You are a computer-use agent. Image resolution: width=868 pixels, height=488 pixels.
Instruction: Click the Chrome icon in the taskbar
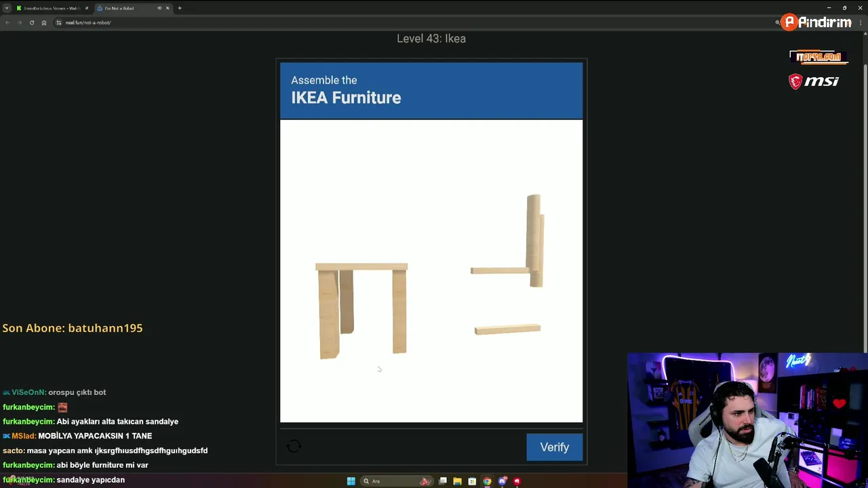point(487,481)
